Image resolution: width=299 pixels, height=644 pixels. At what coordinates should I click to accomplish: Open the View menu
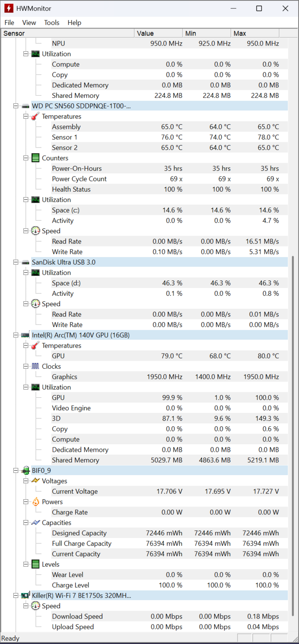coord(29,22)
